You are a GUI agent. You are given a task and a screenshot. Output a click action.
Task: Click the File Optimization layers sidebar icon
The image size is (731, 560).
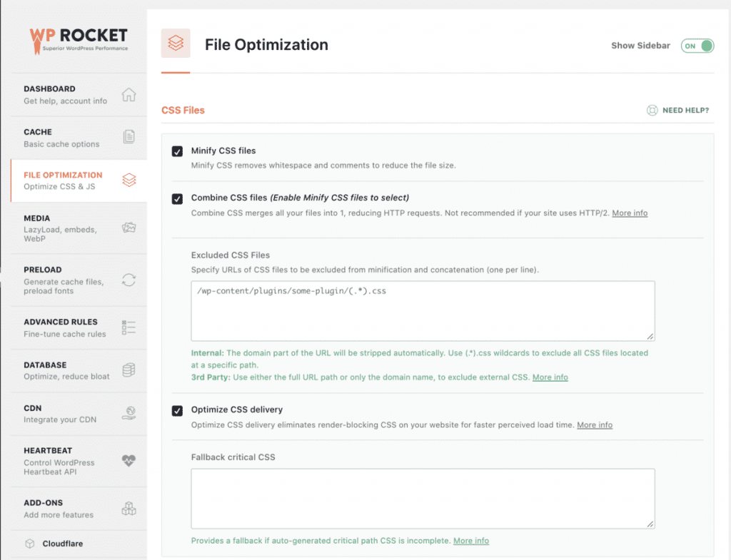point(129,180)
